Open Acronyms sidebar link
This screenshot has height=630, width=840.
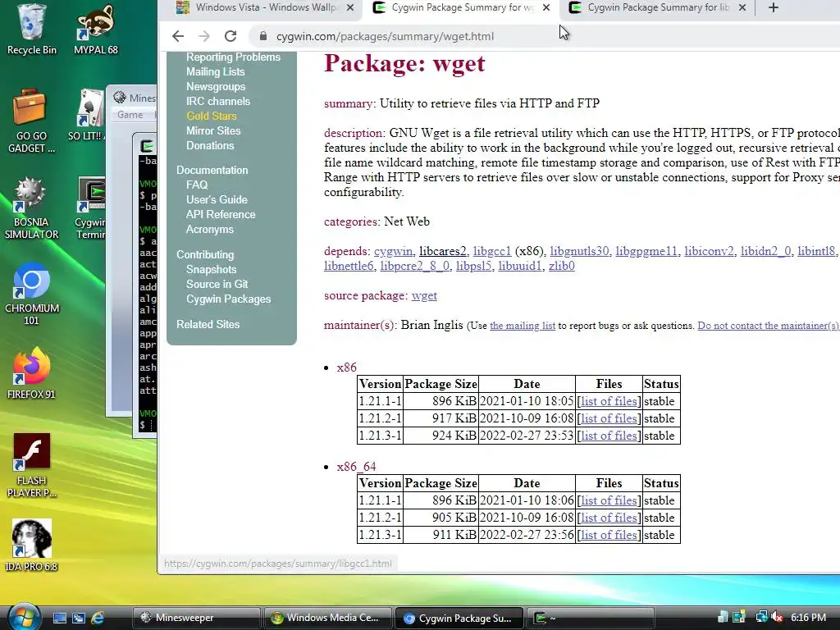pos(210,230)
